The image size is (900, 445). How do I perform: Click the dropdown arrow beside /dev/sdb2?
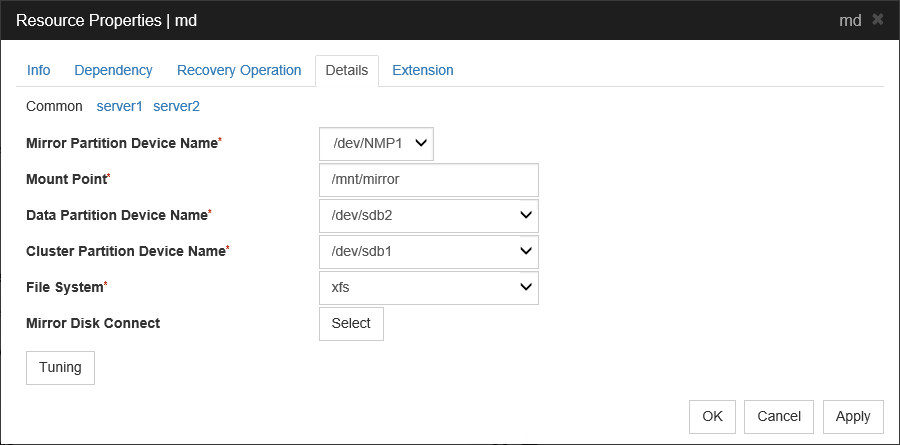525,215
